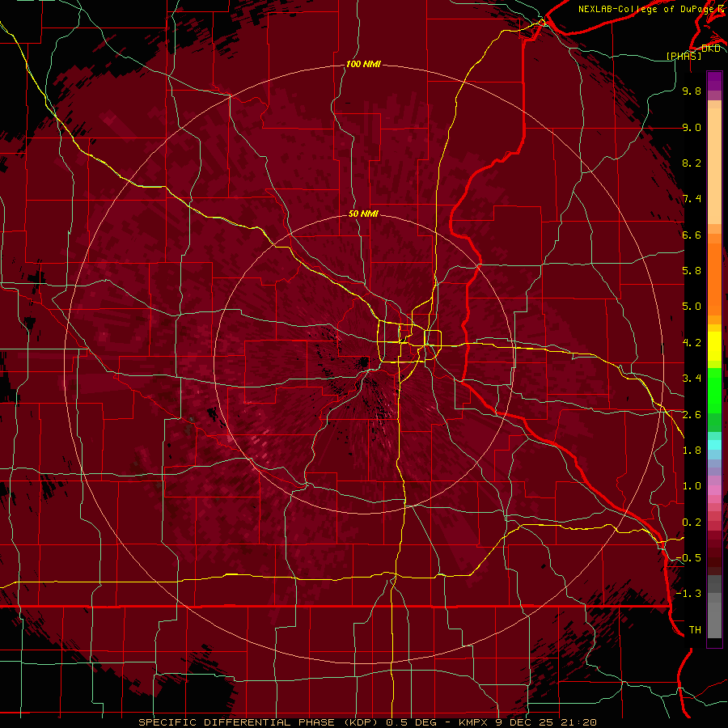728x728 pixels.
Task: Click the 6.6 color scale value
Action: click(692, 235)
